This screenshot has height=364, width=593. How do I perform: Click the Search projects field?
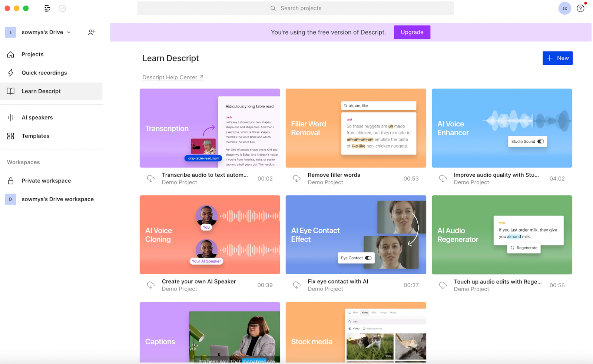295,8
